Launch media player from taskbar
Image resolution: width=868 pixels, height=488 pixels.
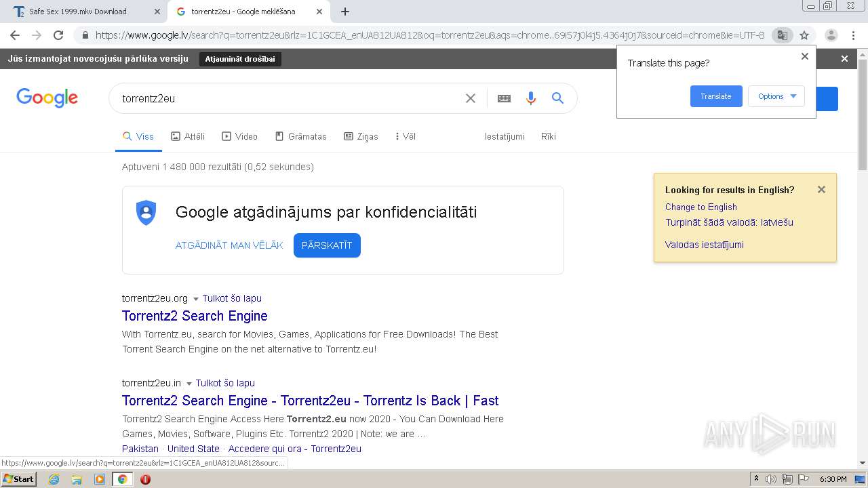(100, 479)
